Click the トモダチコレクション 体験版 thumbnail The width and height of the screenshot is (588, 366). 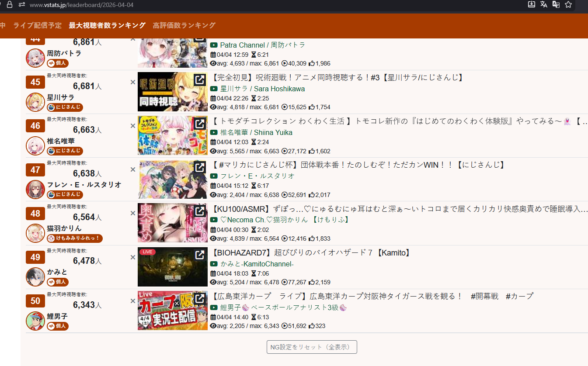(173, 135)
